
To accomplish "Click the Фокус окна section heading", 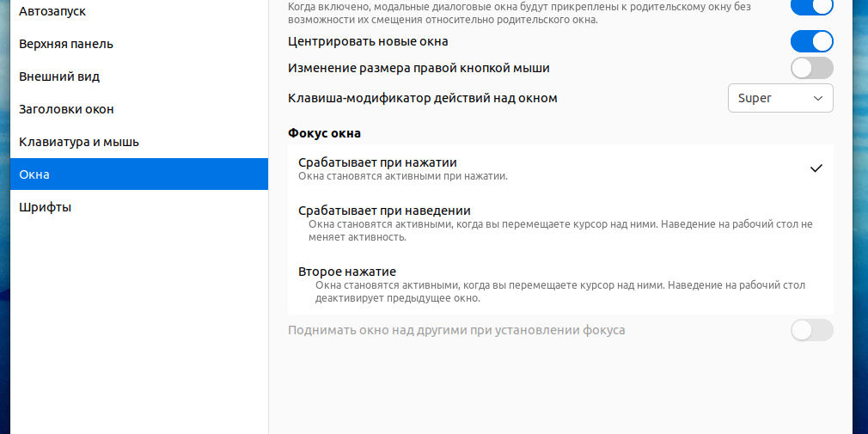I will [x=324, y=133].
